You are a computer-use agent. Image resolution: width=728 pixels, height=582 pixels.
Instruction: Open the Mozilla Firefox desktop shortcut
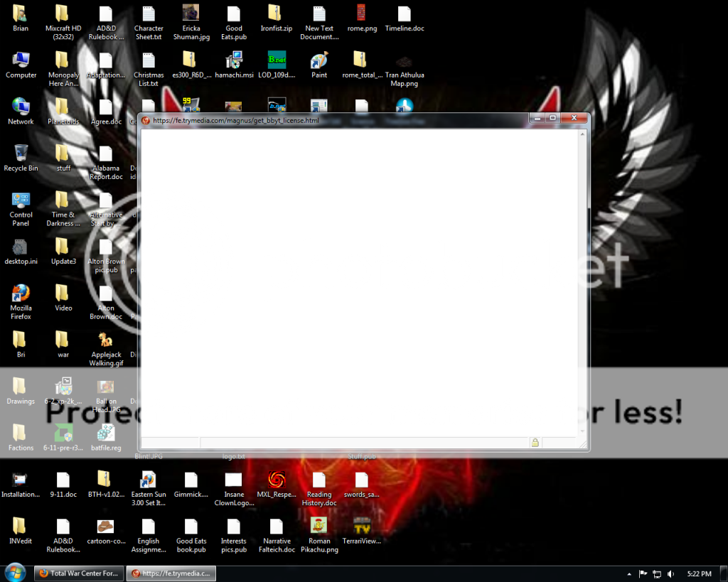(21, 295)
